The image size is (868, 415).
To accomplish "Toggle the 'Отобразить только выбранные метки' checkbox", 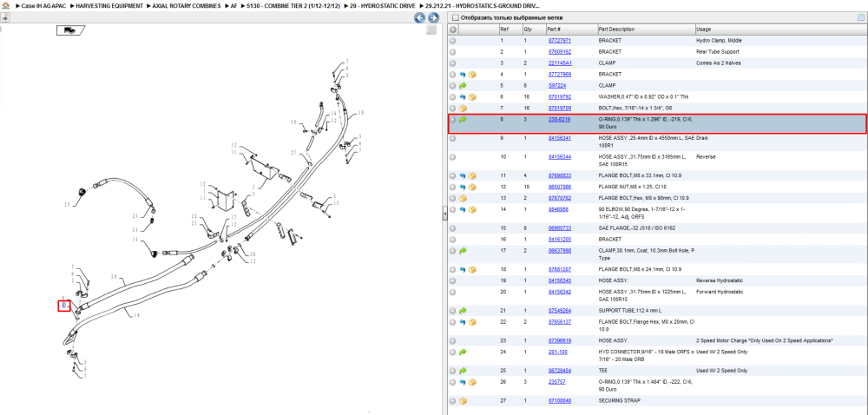I will click(455, 17).
